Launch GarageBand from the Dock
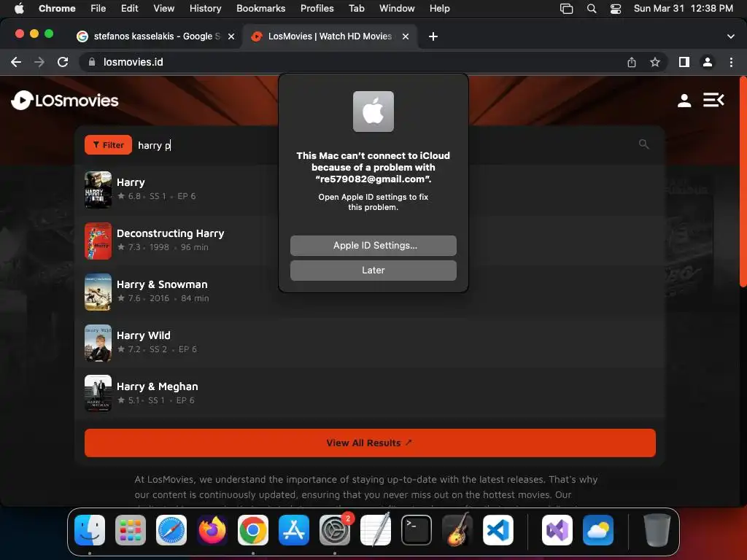This screenshot has height=560, width=747. click(x=457, y=530)
